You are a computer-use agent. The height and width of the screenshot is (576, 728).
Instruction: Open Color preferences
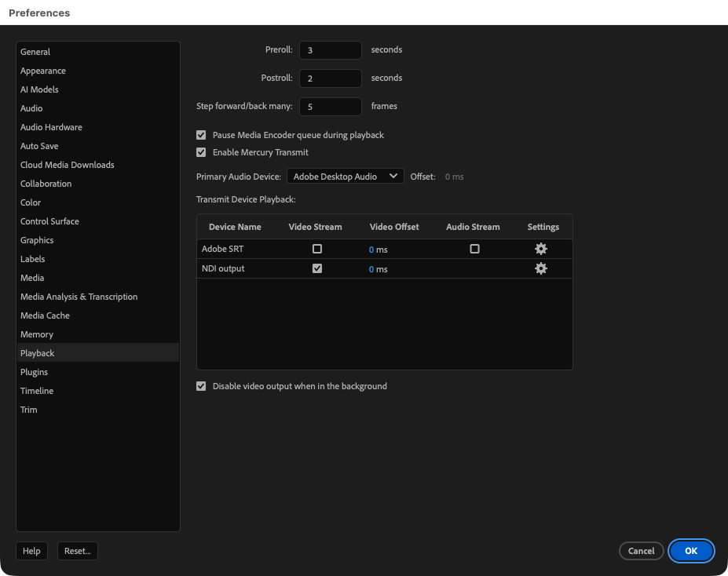[98, 202]
